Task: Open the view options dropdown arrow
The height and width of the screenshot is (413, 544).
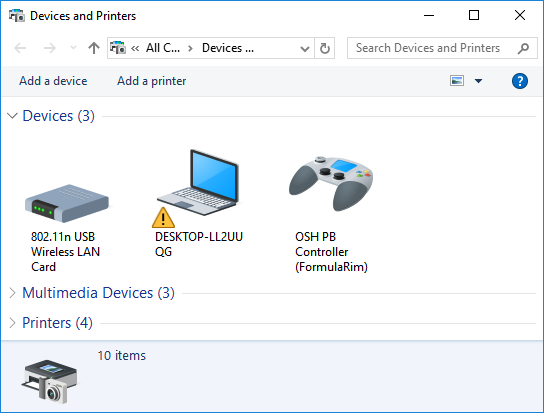Action: 478,81
